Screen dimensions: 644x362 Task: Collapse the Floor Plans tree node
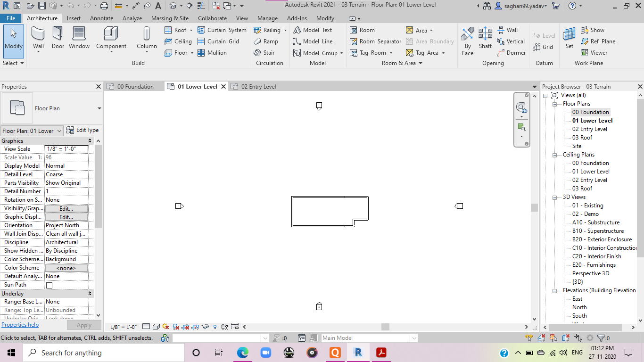(x=554, y=104)
